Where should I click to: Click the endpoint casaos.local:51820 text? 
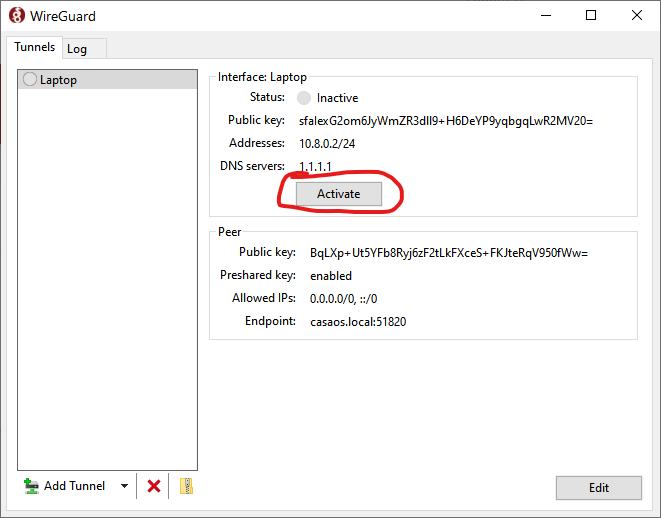(358, 322)
